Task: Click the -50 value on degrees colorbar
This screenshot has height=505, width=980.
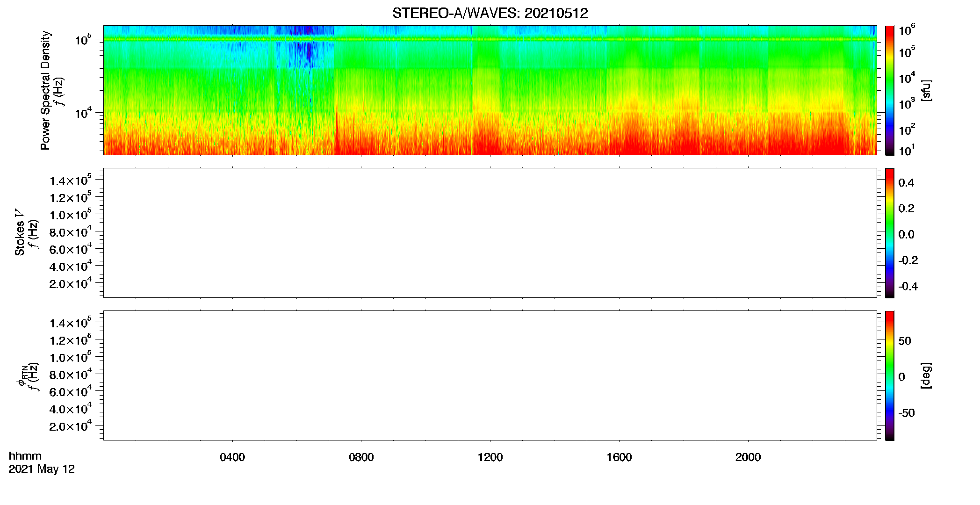Action: click(907, 413)
